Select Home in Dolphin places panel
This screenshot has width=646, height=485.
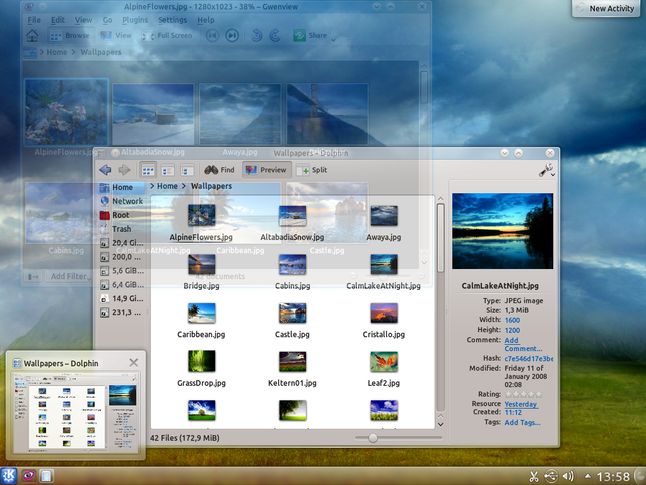(122, 187)
